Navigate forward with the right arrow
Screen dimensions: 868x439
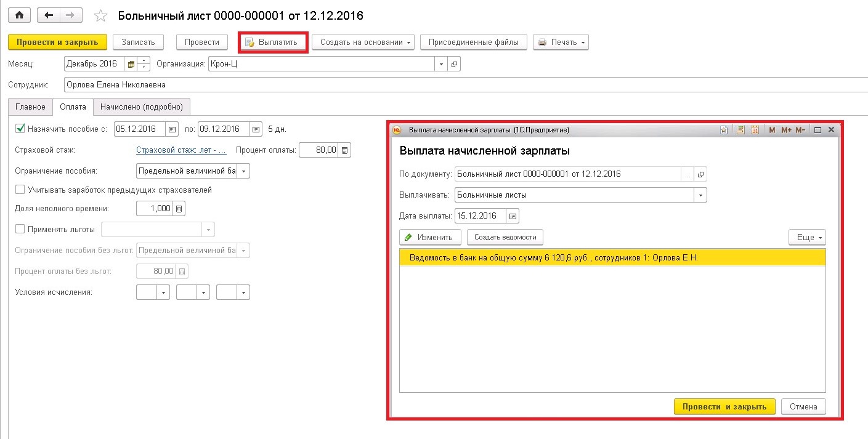[71, 15]
